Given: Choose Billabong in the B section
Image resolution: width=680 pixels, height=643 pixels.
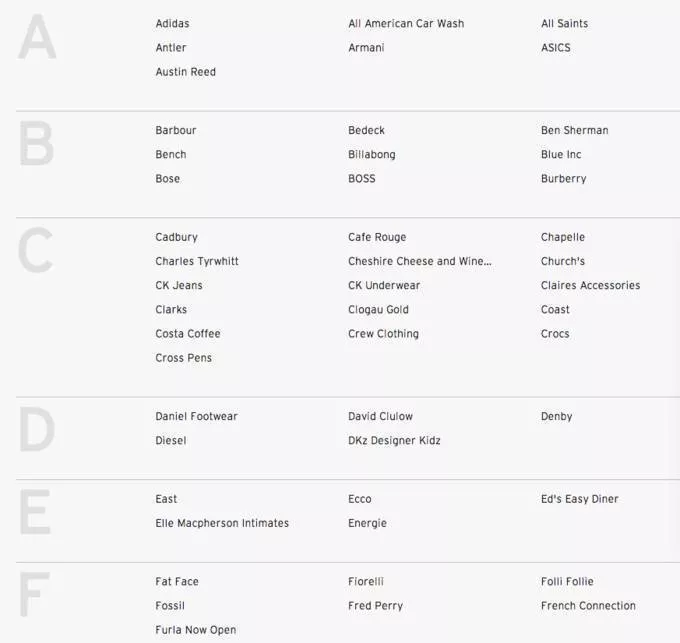Looking at the screenshot, I should pos(372,155).
